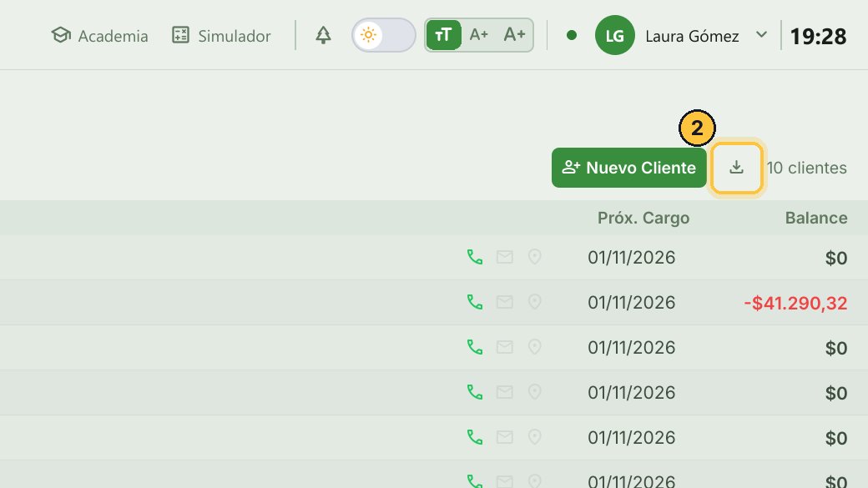Image resolution: width=868 pixels, height=488 pixels.
Task: Click the phone icon in fourth row
Action: [x=475, y=392]
